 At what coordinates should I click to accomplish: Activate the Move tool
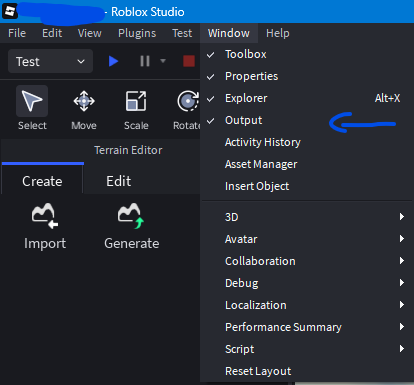click(84, 108)
